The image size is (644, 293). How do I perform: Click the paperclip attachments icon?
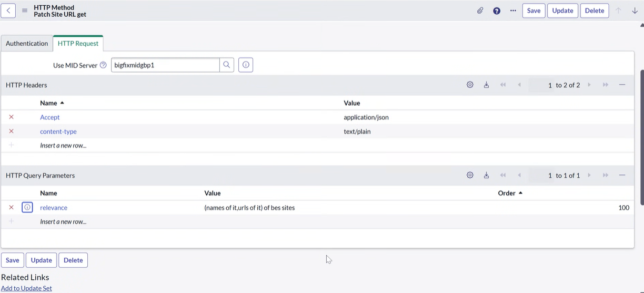(480, 11)
